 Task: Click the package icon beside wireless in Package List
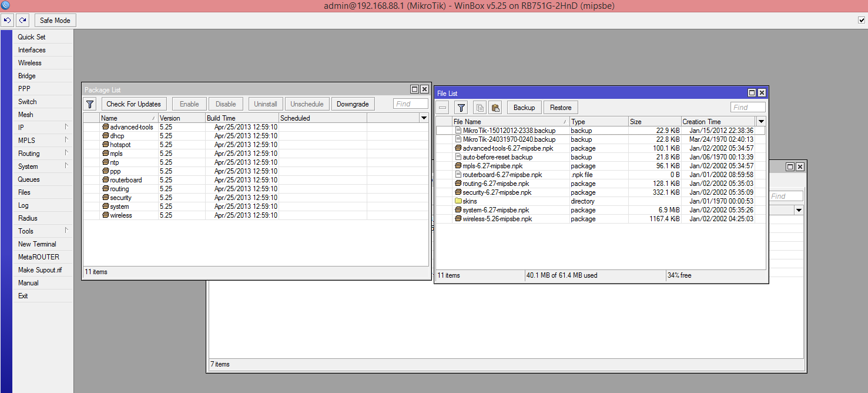pos(105,215)
